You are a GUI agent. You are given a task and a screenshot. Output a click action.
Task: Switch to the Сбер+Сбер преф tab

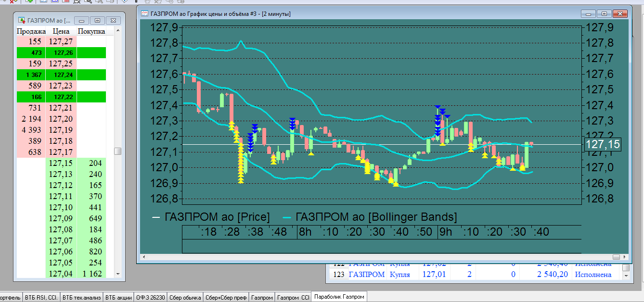tap(226, 298)
